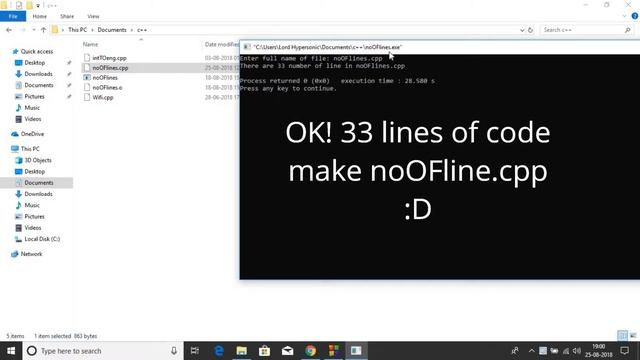Select the Wifi.cpp file

pyautogui.click(x=103, y=97)
